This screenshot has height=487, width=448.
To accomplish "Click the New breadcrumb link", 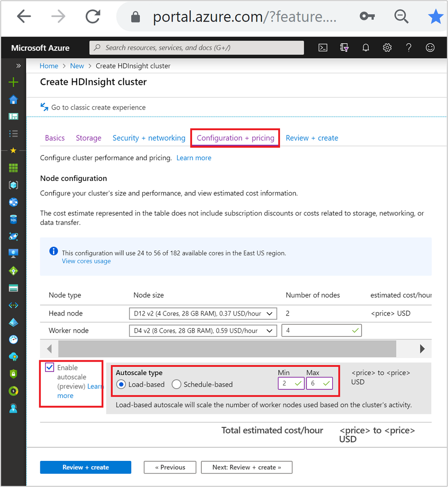I will click(x=77, y=66).
